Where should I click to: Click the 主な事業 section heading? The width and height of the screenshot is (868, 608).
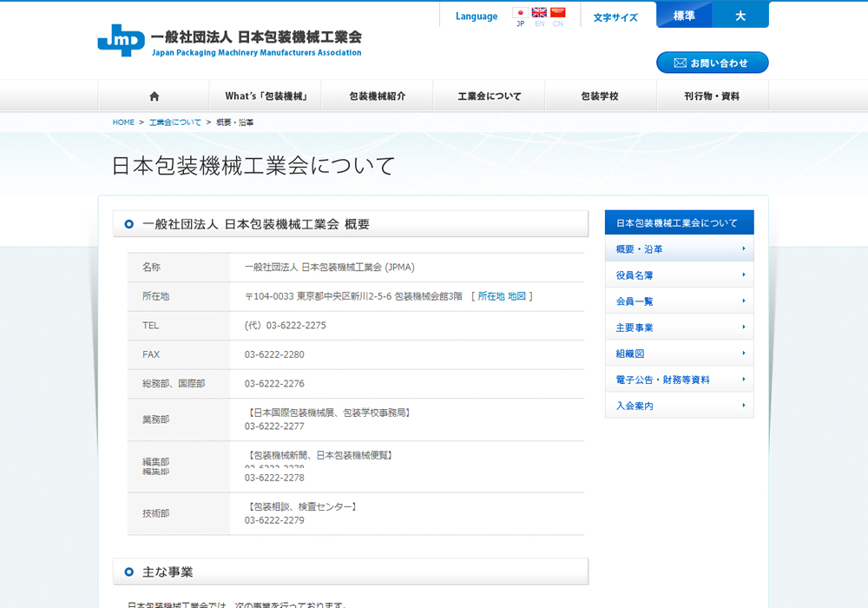(168, 572)
